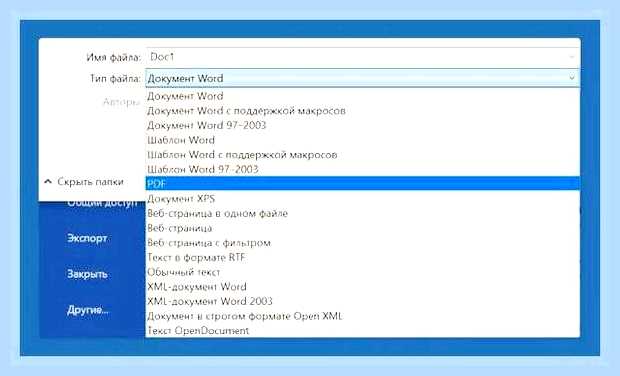620x376 pixels.
Task: Click Закрыть in the backstage menu
Action: pos(87,274)
